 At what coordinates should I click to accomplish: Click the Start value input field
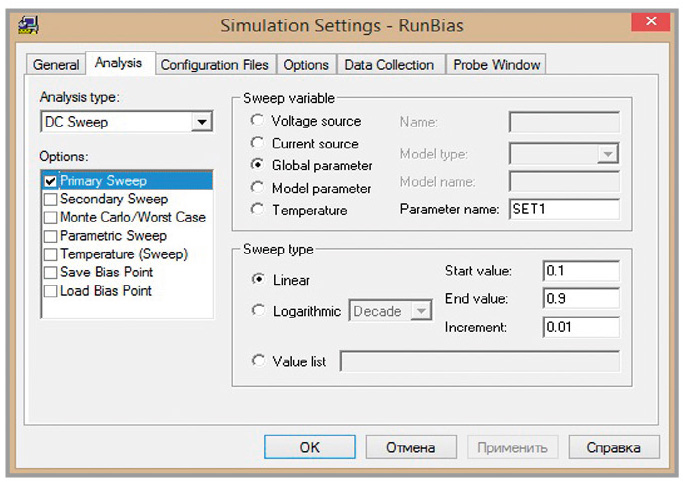(x=581, y=271)
